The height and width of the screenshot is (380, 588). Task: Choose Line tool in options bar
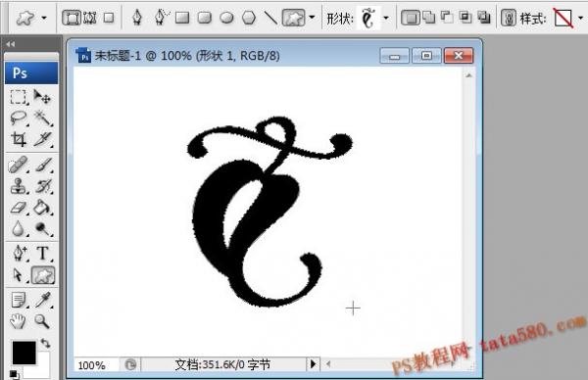click(x=270, y=18)
